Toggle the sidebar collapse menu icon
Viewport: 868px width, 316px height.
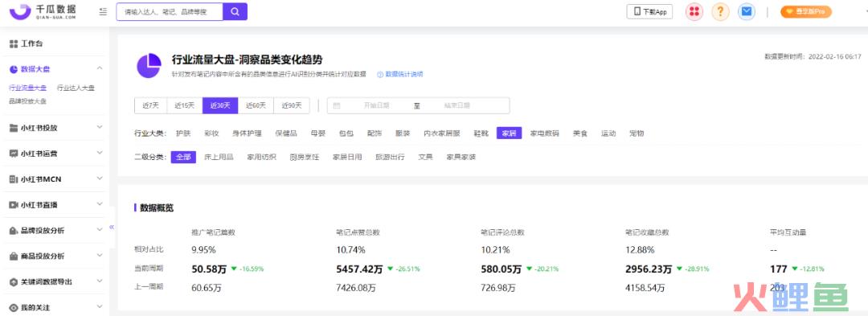coord(103,11)
